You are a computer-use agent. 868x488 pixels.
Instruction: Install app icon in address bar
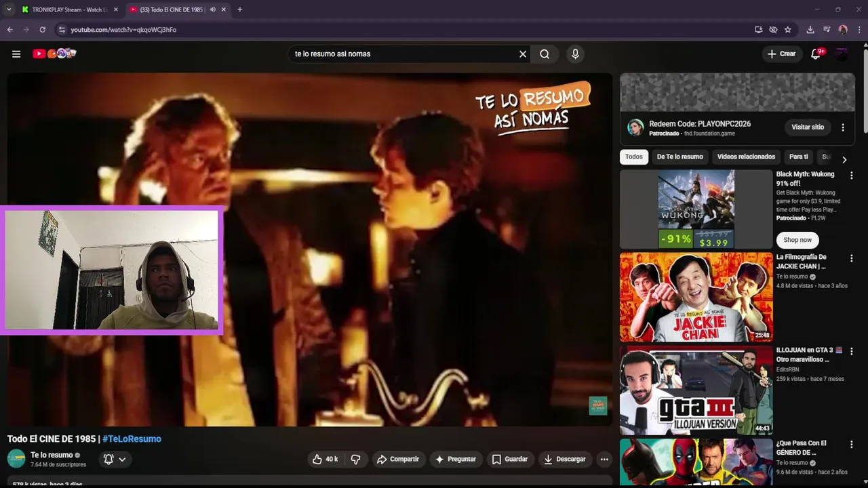758,30
